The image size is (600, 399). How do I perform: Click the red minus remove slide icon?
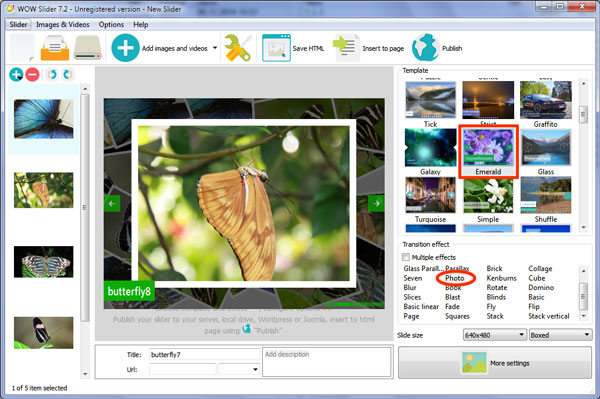click(33, 74)
